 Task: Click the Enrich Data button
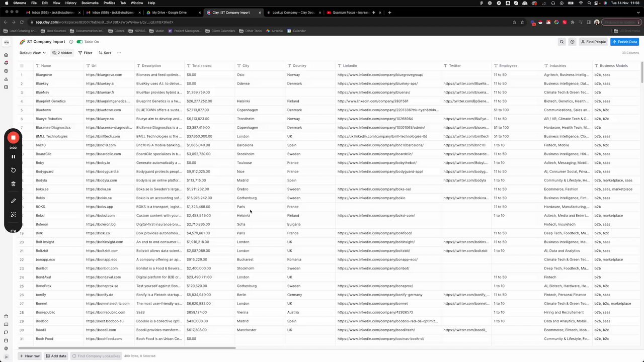624,42
